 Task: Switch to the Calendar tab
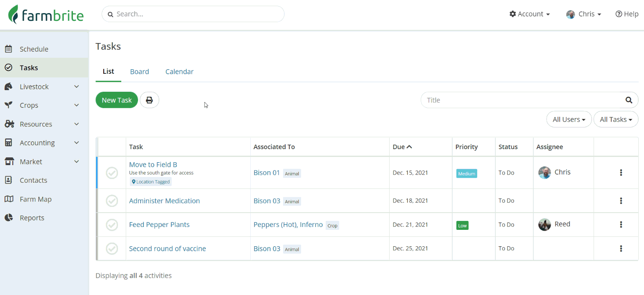tap(179, 72)
